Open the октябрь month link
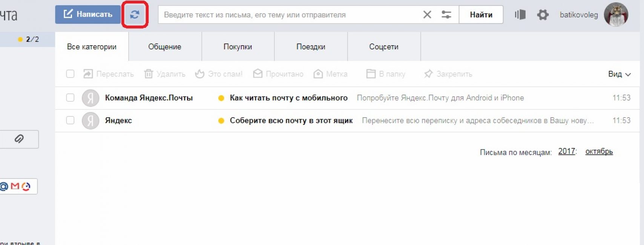This screenshot has height=245, width=644. pyautogui.click(x=599, y=152)
